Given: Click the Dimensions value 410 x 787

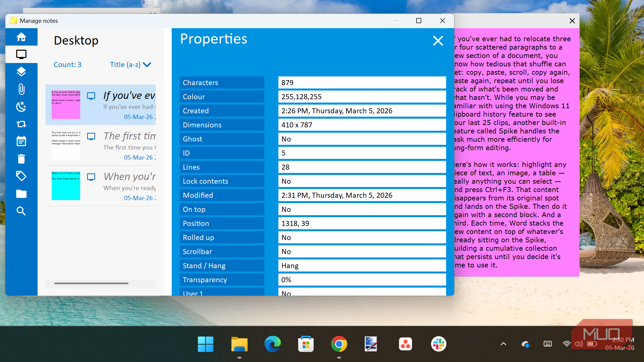Looking at the screenshot, I should (x=362, y=125).
